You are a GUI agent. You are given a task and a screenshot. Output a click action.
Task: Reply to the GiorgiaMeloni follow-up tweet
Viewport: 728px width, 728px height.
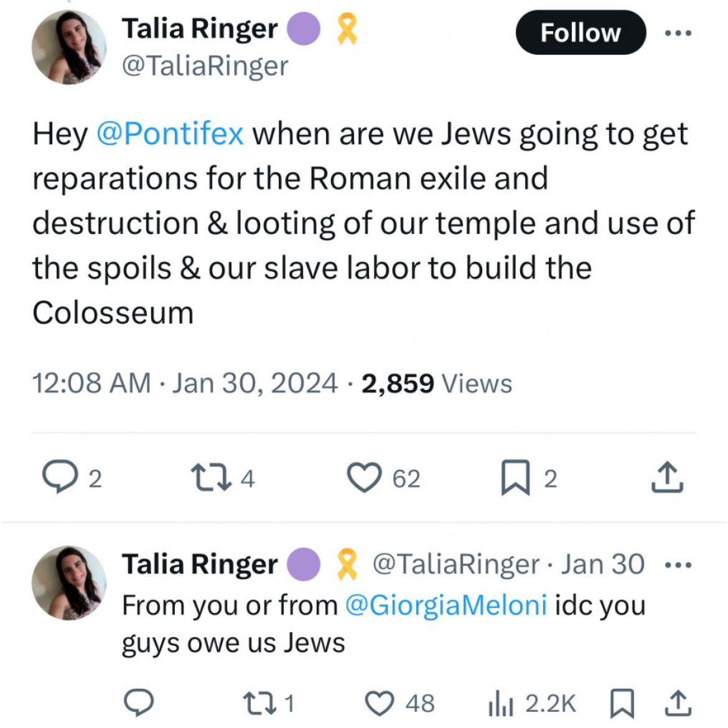[139, 703]
